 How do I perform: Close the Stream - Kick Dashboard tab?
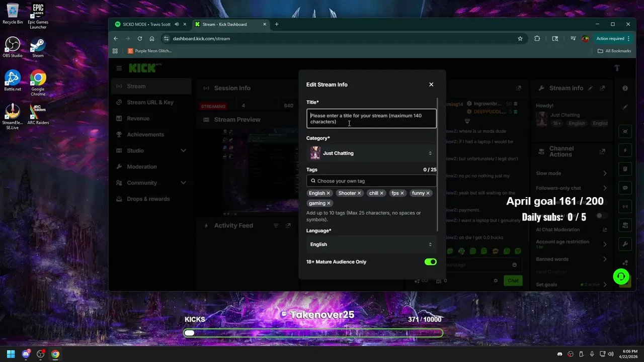click(265, 24)
